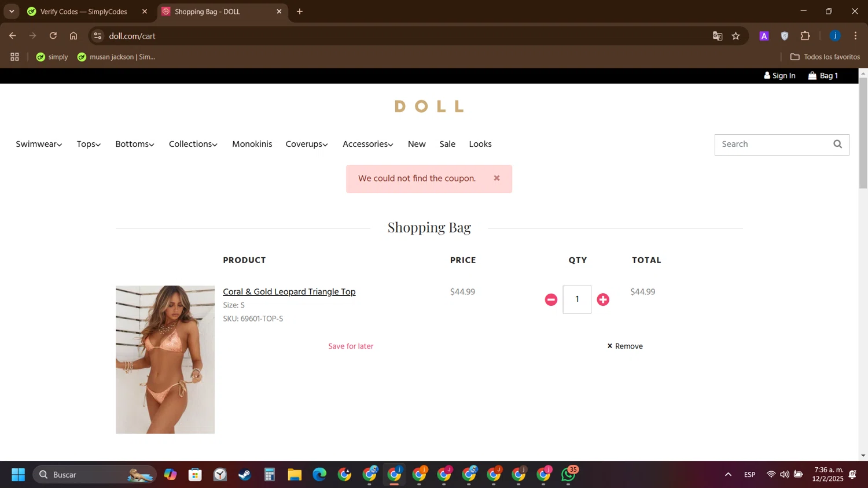Switch to Verify Codes SimplyCodes tab

pos(84,12)
